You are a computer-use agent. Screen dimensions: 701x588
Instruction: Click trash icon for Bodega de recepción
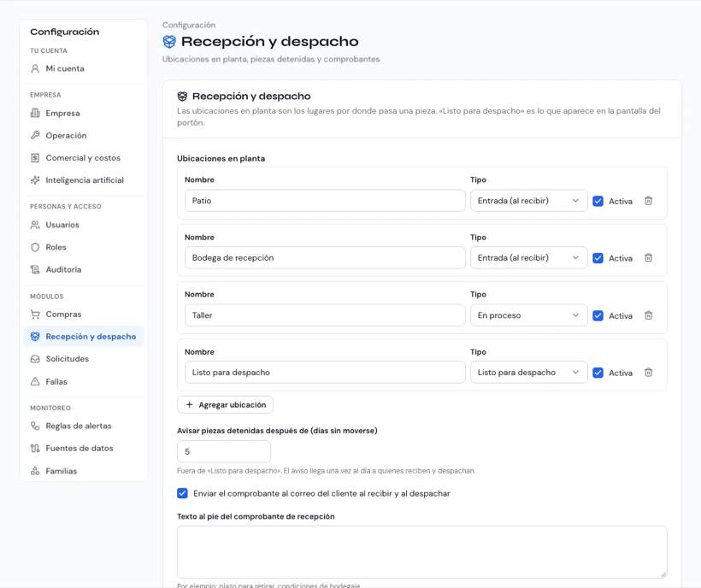[648, 258]
